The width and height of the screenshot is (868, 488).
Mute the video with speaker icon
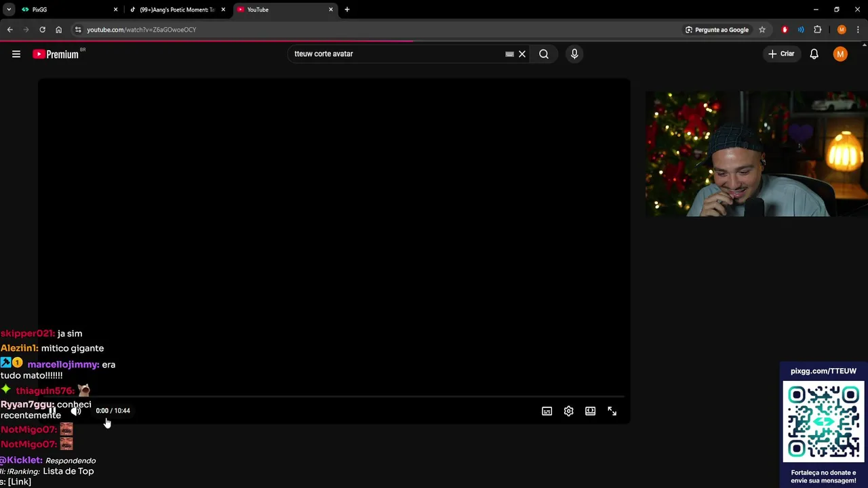(x=76, y=411)
